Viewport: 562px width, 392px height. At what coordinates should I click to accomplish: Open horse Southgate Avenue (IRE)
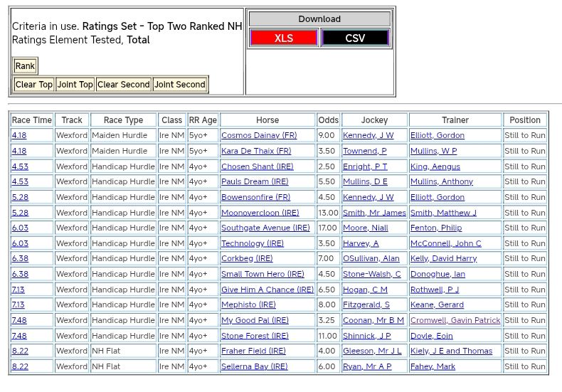265,228
